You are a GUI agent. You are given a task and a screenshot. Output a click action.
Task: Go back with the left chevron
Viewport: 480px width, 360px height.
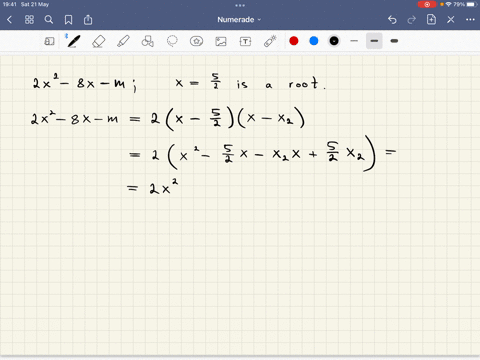[9, 20]
